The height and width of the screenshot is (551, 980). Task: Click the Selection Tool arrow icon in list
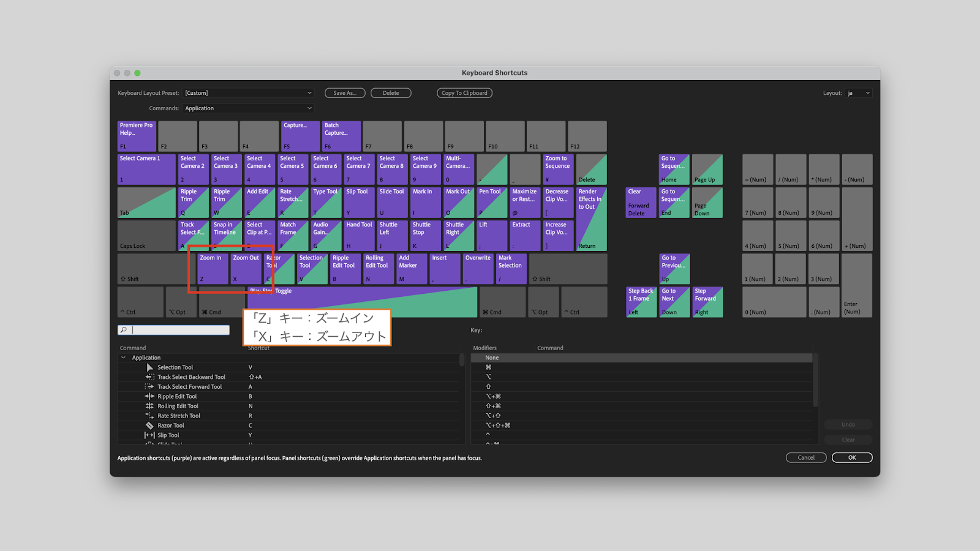149,367
